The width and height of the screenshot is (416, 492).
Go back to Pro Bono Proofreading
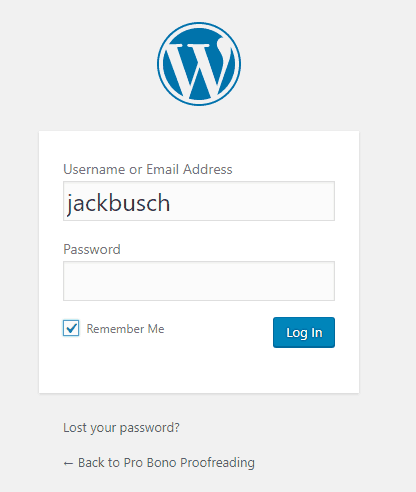pos(159,463)
